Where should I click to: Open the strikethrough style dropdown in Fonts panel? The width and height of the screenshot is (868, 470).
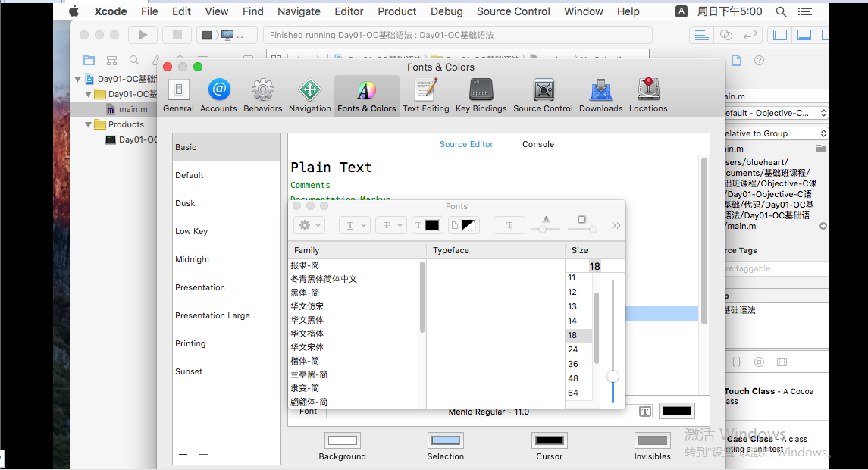391,225
